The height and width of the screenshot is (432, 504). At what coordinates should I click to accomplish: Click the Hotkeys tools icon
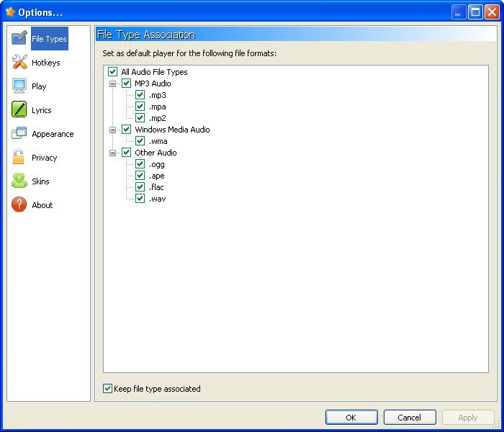tap(19, 62)
